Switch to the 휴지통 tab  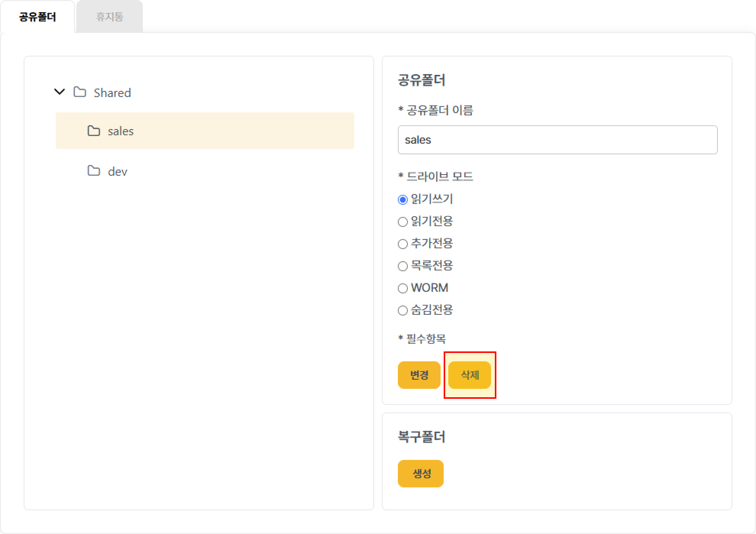point(110,17)
